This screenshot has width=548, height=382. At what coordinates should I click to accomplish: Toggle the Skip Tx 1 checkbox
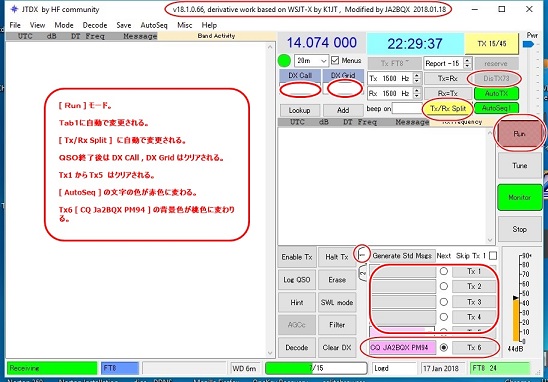tap(493, 256)
